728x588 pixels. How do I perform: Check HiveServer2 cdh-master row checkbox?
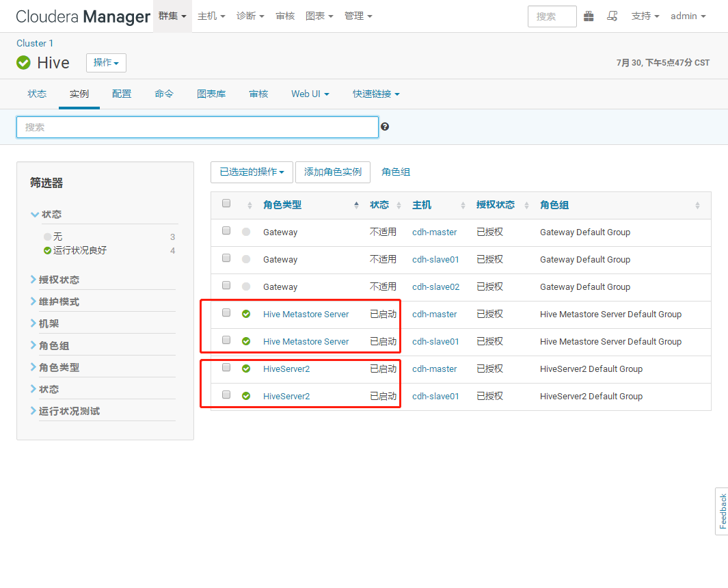click(226, 368)
